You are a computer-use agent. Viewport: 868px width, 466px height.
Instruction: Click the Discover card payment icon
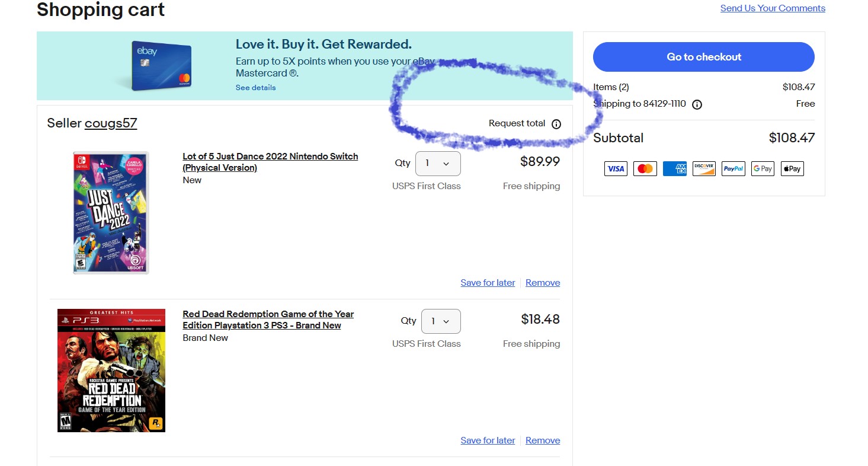[x=704, y=169]
